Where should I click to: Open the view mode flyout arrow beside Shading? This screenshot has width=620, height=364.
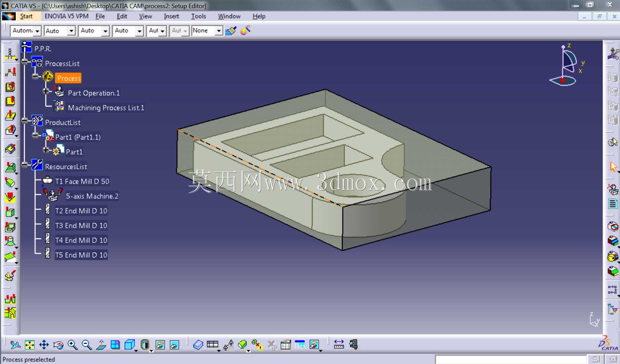coord(151,350)
